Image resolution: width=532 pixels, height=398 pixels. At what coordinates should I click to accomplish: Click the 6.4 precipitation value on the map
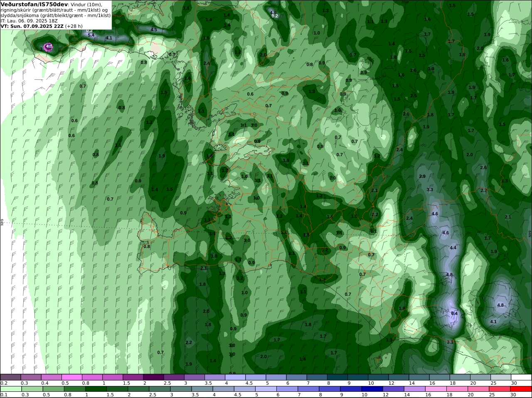(454, 313)
